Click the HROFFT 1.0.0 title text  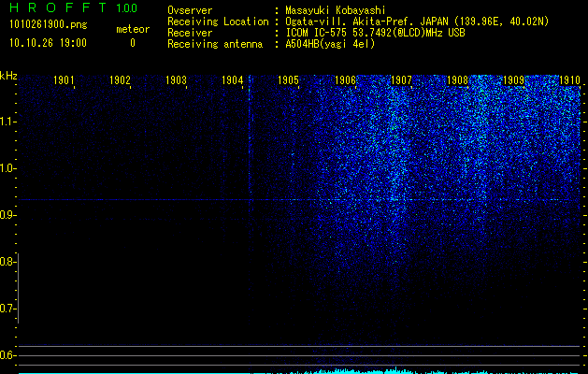tap(74, 7)
